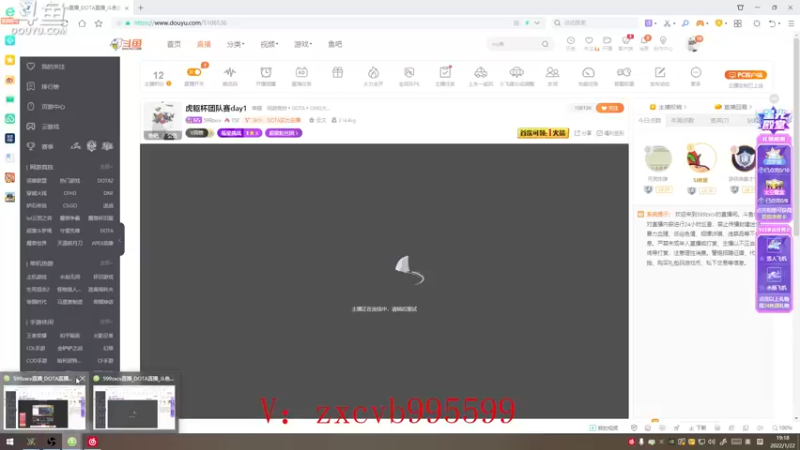Open the bell 消息 notifications icon

[644, 41]
